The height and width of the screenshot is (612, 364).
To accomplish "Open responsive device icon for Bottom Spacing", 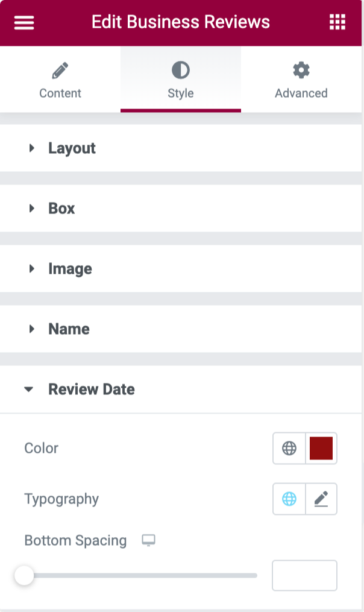I will click(148, 540).
